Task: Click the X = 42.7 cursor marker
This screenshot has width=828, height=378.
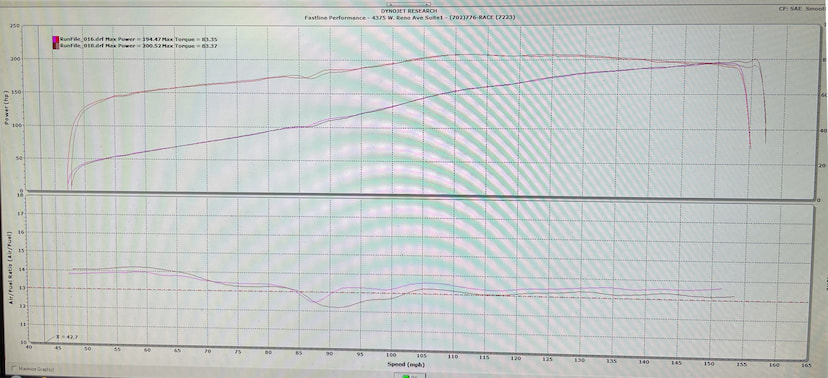Action: [67, 336]
